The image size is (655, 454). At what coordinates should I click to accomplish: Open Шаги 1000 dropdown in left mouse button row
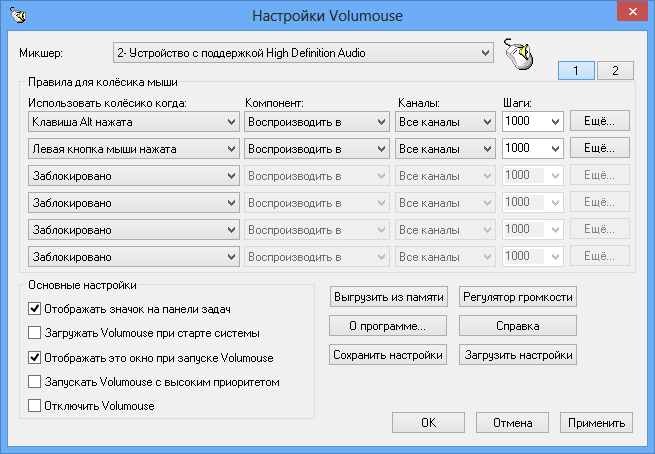click(x=533, y=149)
